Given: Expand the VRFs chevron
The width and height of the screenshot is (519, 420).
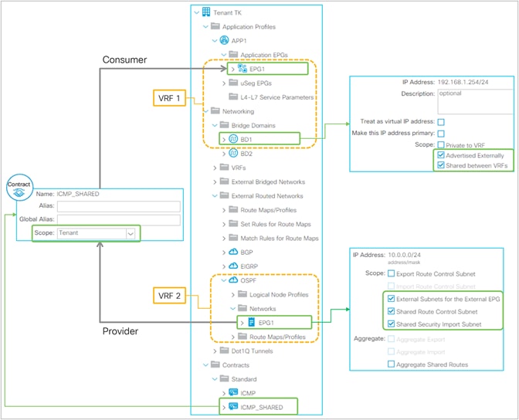Looking at the screenshot, I should (x=215, y=168).
